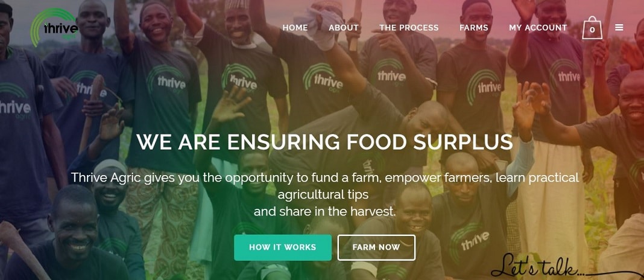Open the shopping cart bag icon
644x280 pixels.
tap(592, 28)
